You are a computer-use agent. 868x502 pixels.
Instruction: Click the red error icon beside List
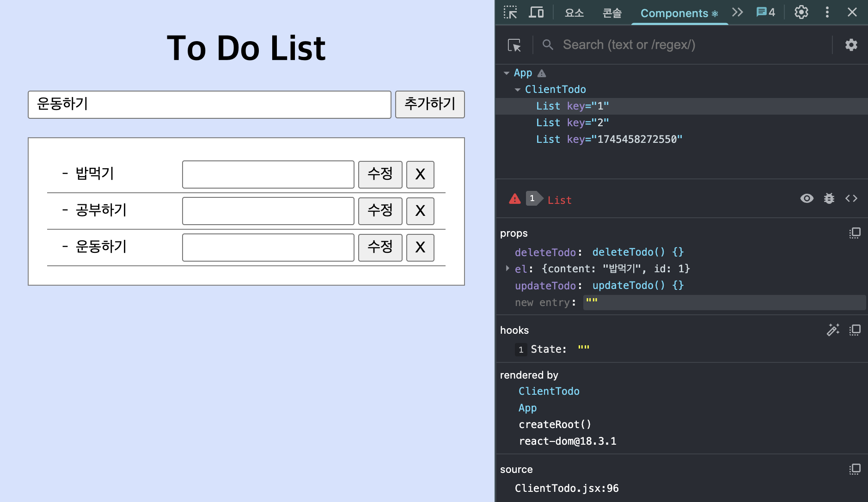click(514, 199)
